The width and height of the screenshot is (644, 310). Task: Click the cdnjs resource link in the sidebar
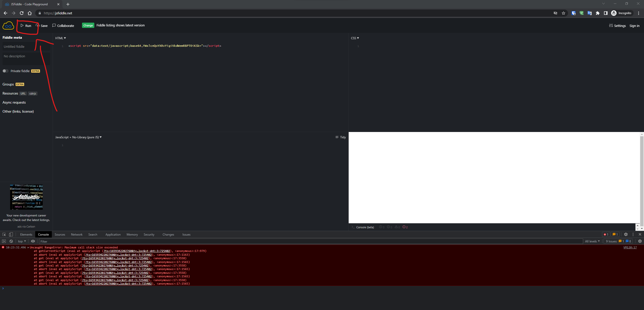pos(33,93)
